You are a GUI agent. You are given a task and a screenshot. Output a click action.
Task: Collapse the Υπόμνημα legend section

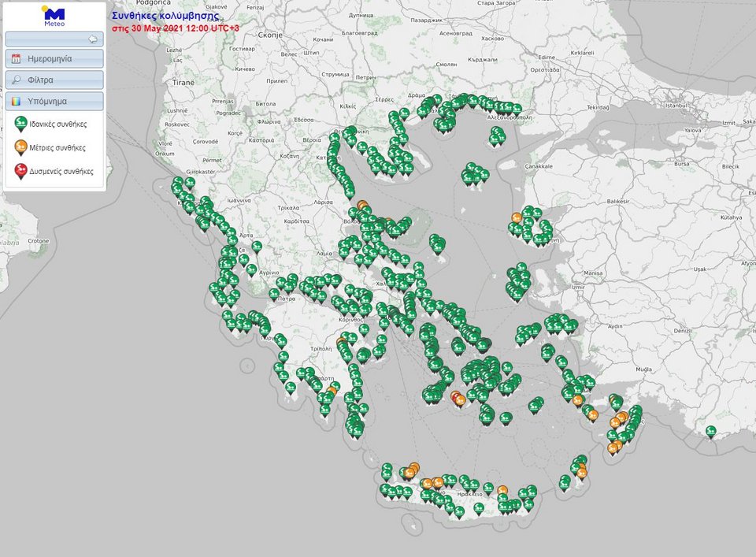click(55, 100)
